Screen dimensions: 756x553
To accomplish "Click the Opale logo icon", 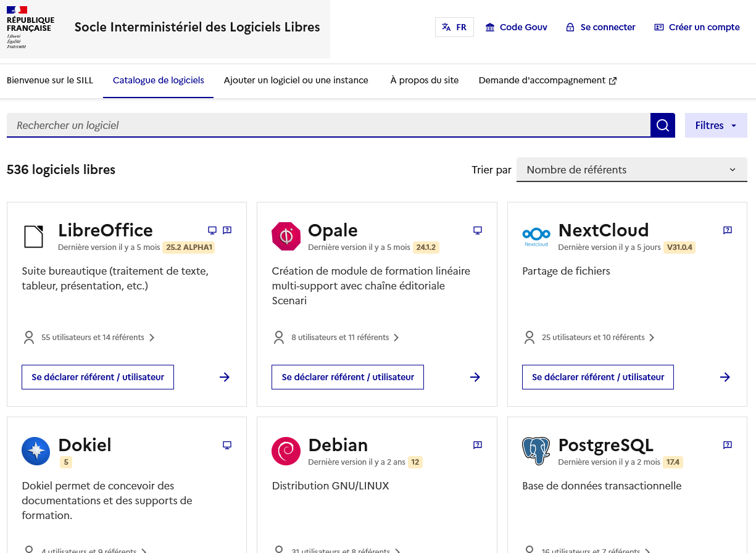I will pyautogui.click(x=286, y=236).
